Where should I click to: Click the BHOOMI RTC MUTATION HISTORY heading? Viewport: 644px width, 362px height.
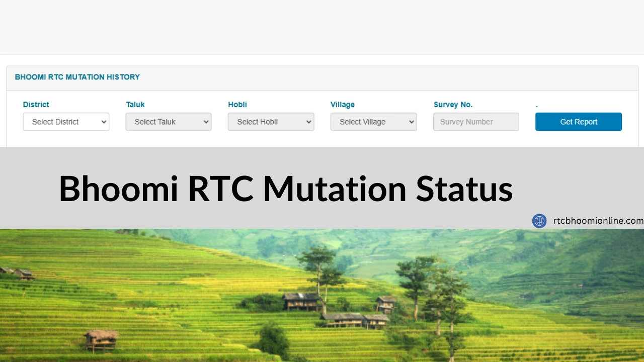pyautogui.click(x=77, y=77)
